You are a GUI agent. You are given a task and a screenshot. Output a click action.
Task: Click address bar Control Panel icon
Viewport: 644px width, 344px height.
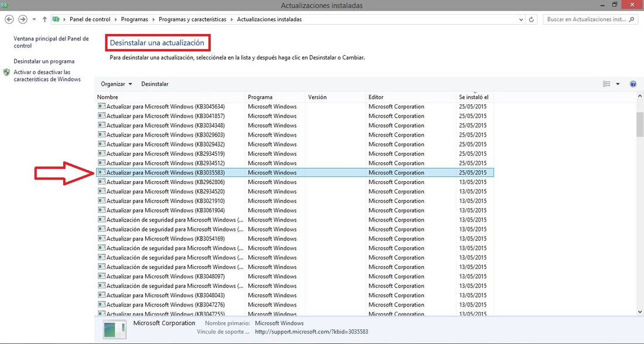click(56, 19)
